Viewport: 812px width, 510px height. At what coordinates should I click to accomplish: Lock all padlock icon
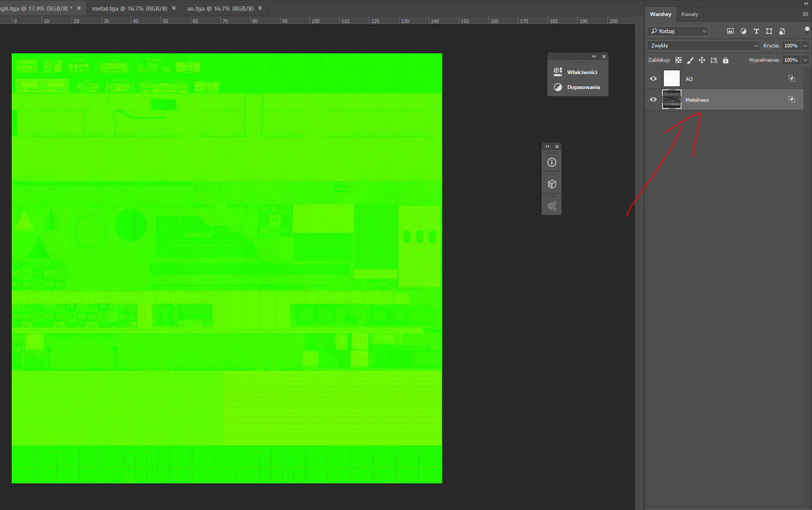tap(726, 60)
